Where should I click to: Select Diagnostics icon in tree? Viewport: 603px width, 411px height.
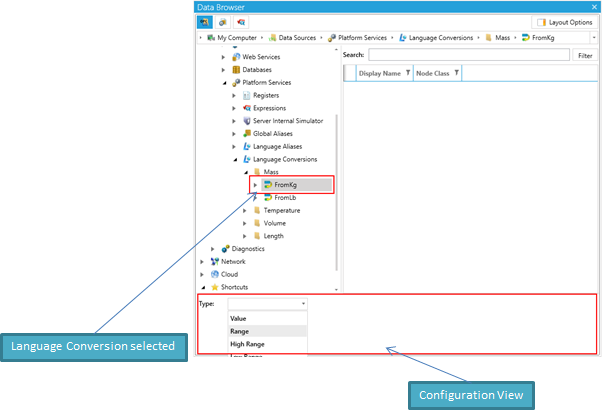click(x=225, y=249)
